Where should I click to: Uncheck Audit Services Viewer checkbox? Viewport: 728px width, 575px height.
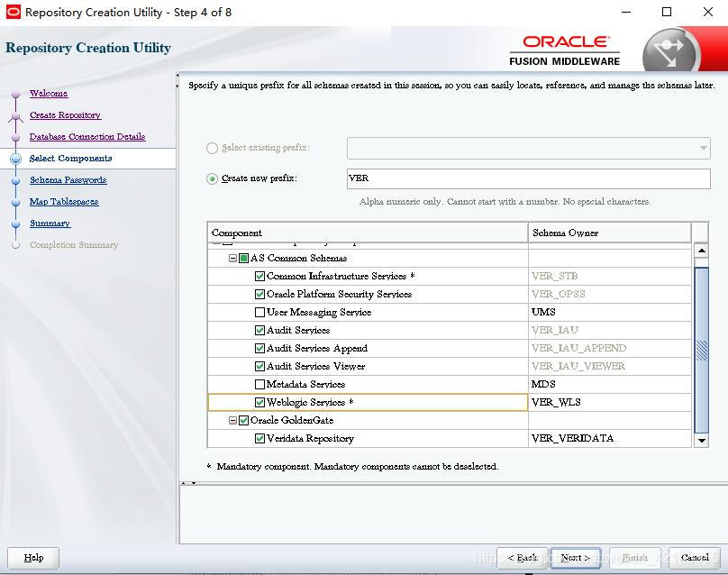tap(260, 366)
